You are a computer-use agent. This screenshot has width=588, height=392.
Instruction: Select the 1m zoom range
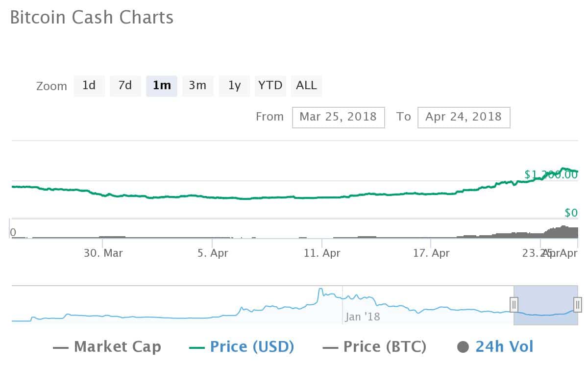pos(162,86)
